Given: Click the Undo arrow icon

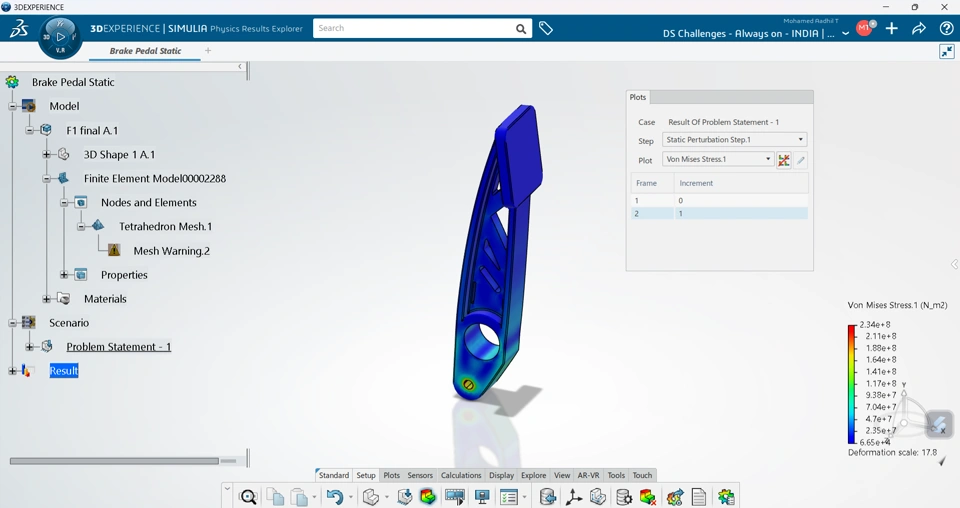Looking at the screenshot, I should tap(334, 497).
